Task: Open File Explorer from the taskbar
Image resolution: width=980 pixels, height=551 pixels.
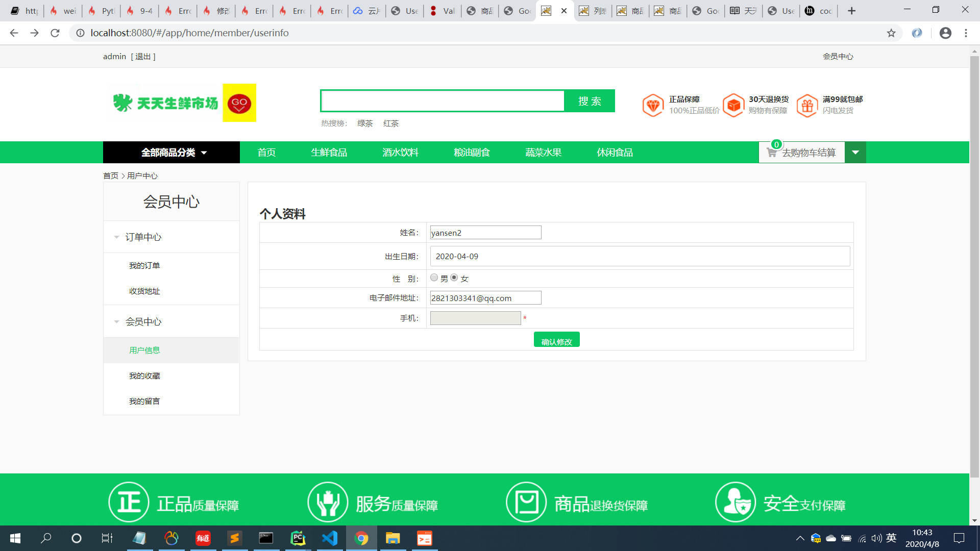Action: pyautogui.click(x=393, y=538)
